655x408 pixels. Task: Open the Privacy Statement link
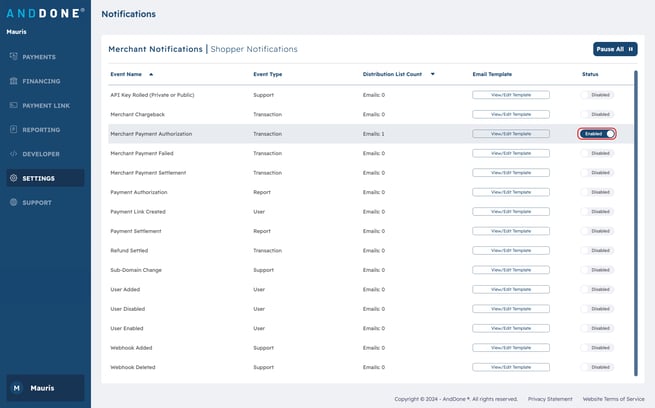(550, 398)
